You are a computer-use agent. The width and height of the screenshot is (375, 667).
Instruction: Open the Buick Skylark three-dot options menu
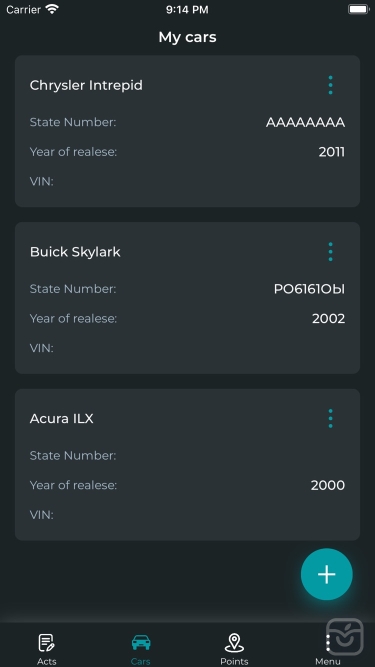pos(330,252)
